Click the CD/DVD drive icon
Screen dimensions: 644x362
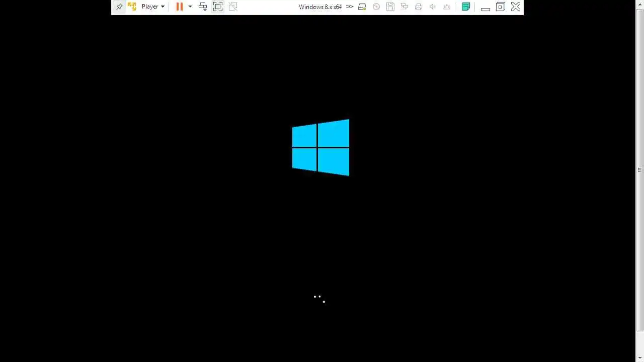point(376,7)
